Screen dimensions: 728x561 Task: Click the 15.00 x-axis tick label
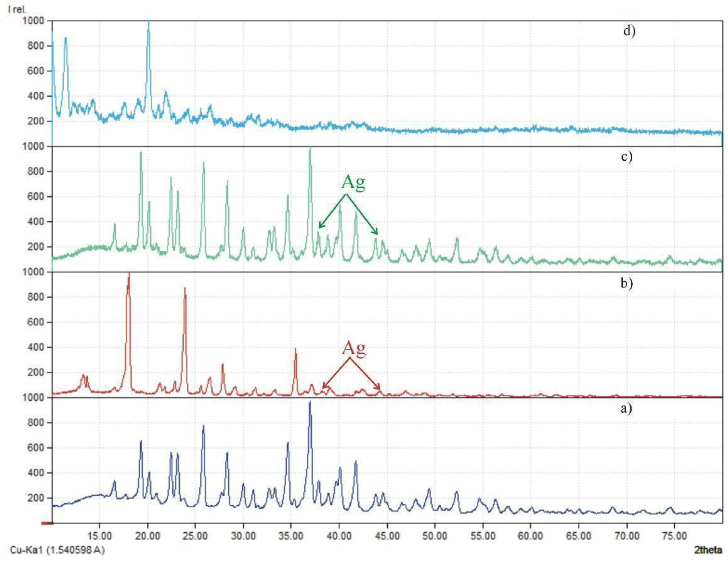coord(99,536)
